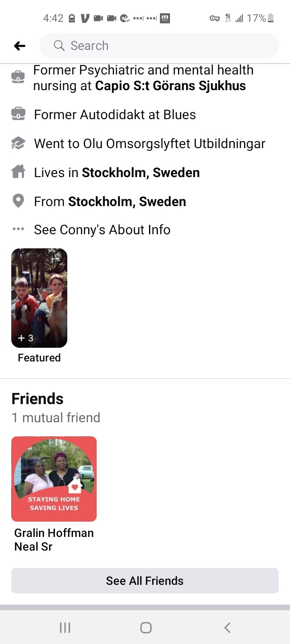The image size is (290, 644).
Task: Tap the briefcase icon beside Autodidakt at Blues
Action: tap(18, 114)
